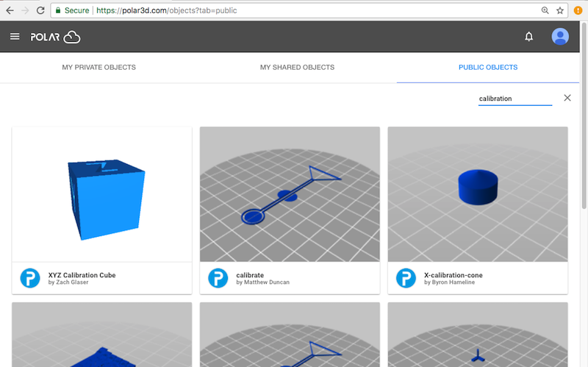The image size is (588, 367).
Task: Select the Public Objects tab
Action: click(488, 67)
